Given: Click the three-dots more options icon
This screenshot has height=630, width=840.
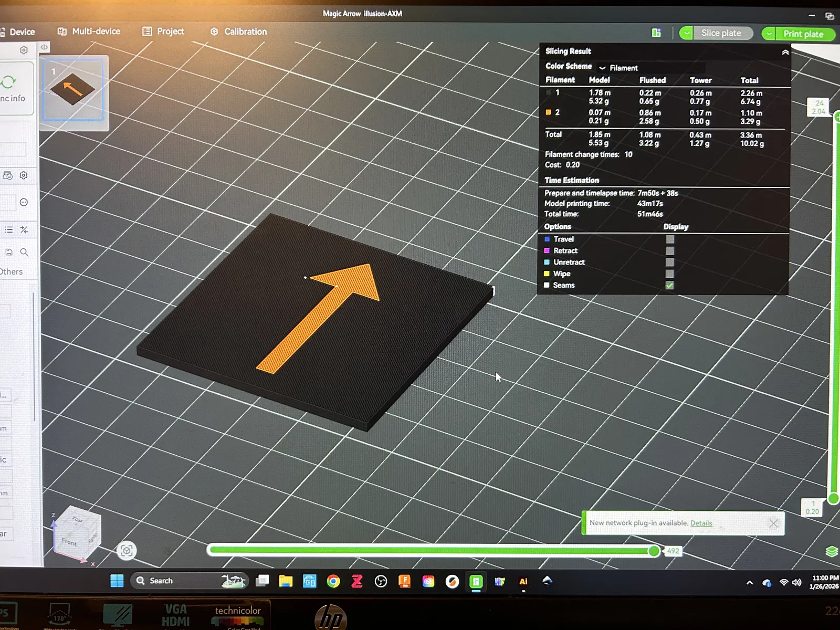Looking at the screenshot, I should pos(24,203).
